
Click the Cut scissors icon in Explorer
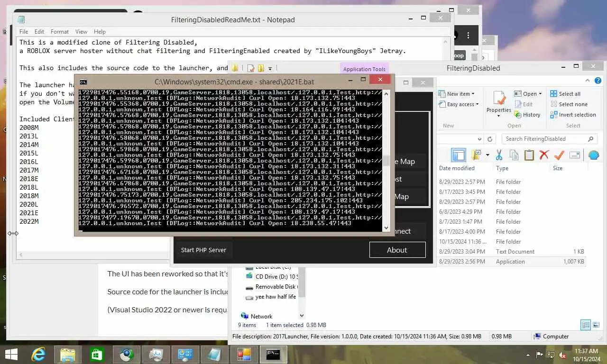click(x=499, y=155)
